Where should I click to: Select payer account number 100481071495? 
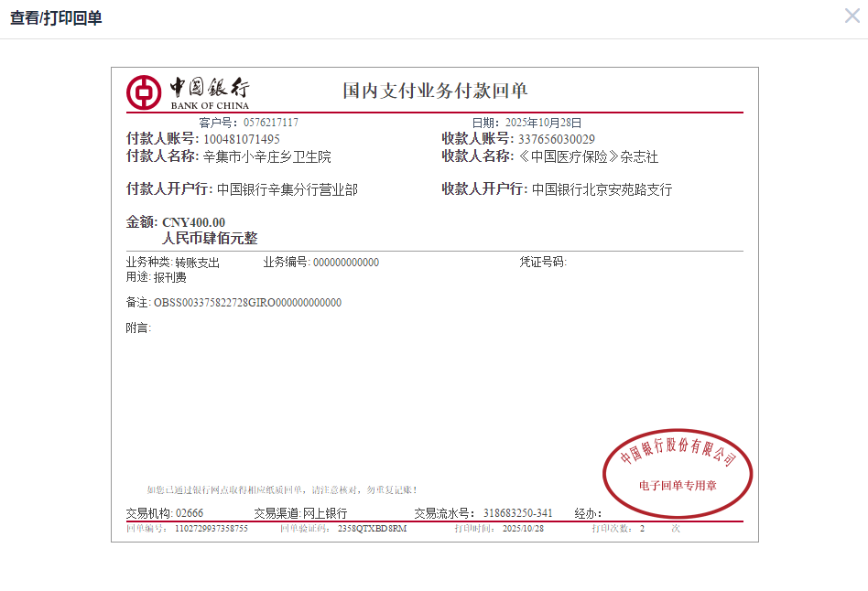(x=242, y=139)
